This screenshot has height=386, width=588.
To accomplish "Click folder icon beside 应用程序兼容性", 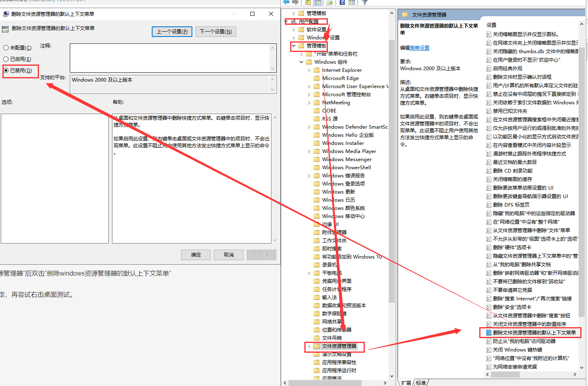I will point(317,362).
